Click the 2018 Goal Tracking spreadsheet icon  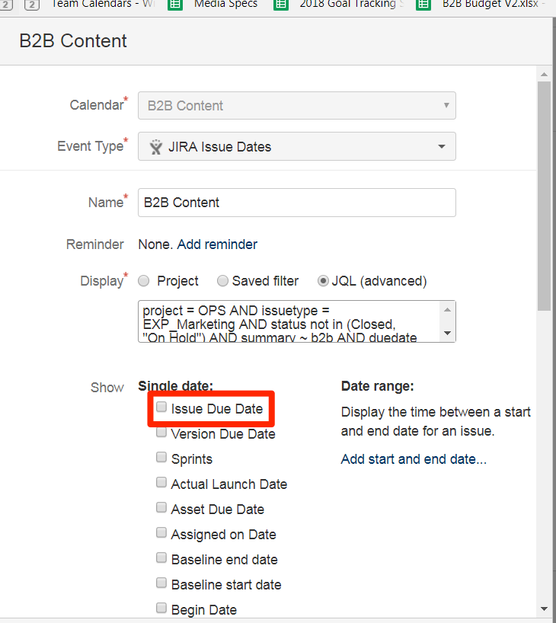click(x=281, y=5)
